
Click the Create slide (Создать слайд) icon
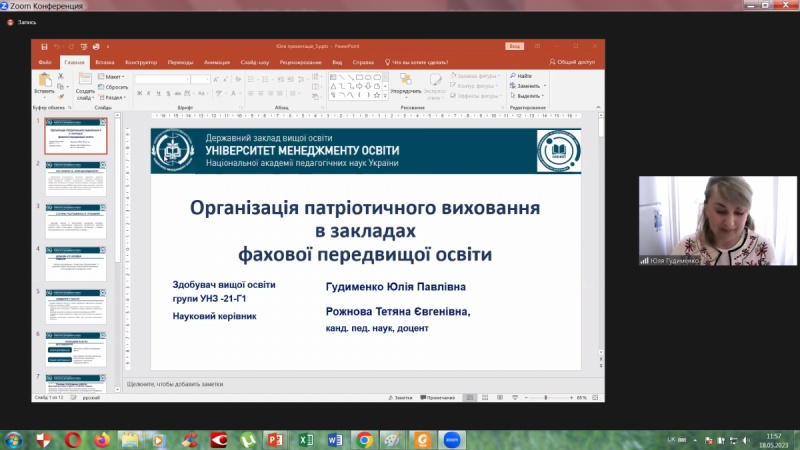[x=85, y=80]
